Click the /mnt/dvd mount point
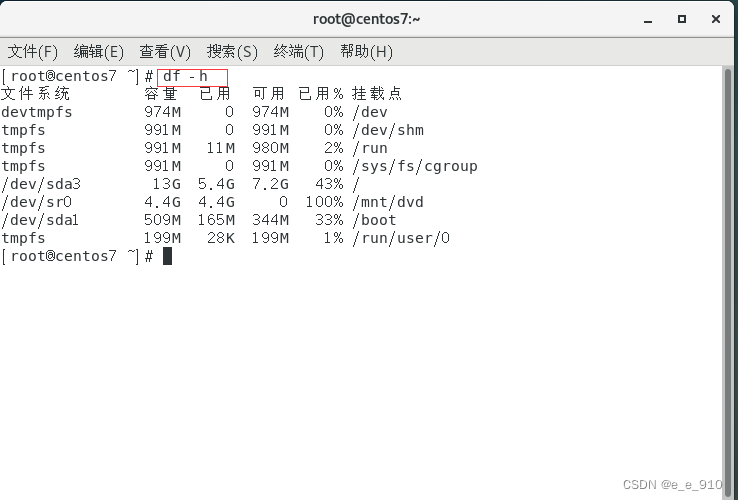This screenshot has height=500, width=738. [388, 202]
